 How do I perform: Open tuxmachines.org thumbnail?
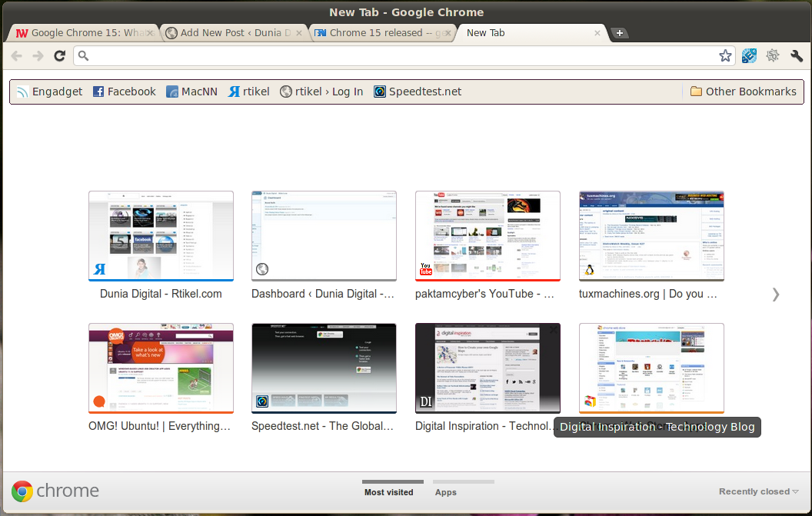tap(651, 236)
